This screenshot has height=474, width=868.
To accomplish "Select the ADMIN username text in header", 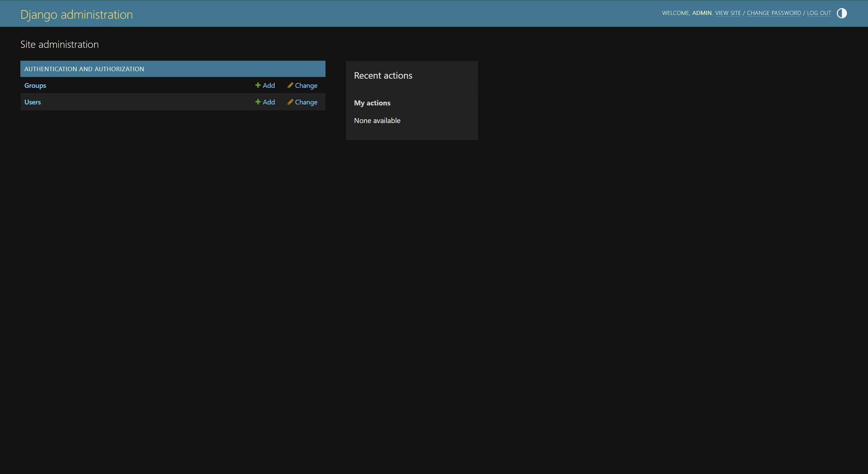I will (x=702, y=13).
